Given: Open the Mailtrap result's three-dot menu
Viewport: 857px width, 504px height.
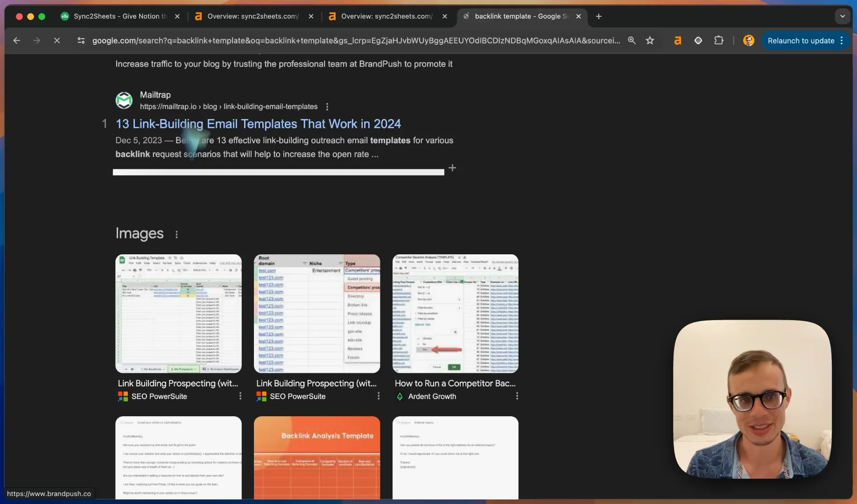Looking at the screenshot, I should coord(327,107).
